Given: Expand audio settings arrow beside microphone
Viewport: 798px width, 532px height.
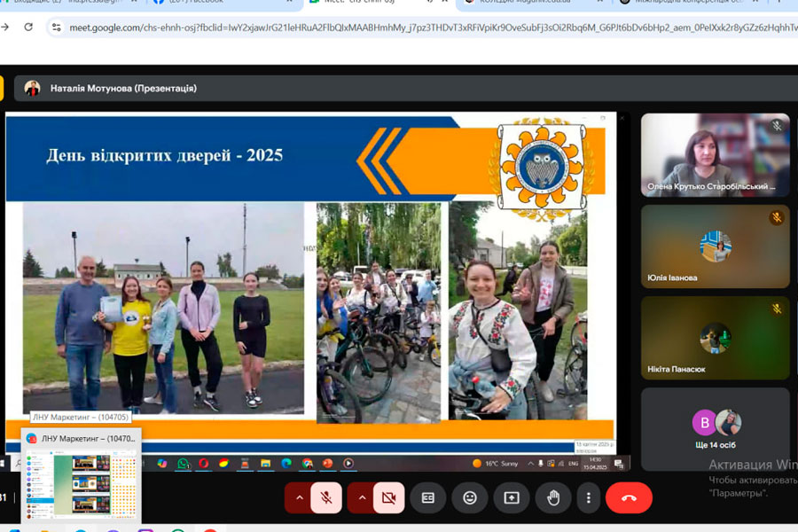Looking at the screenshot, I should tap(300, 497).
